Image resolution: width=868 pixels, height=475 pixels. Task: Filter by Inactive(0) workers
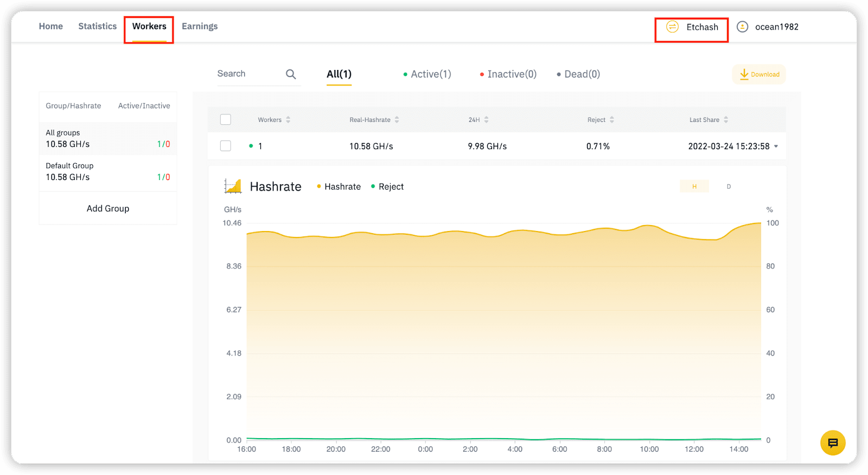click(508, 74)
